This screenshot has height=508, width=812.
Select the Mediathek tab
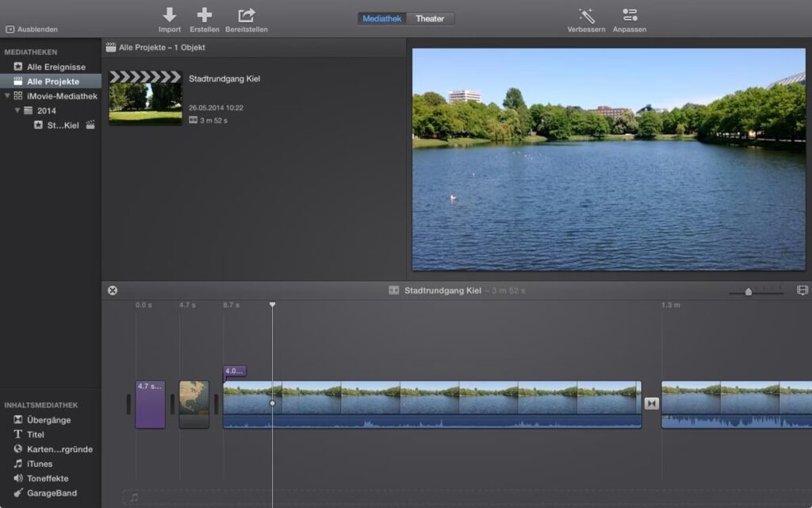pos(381,18)
